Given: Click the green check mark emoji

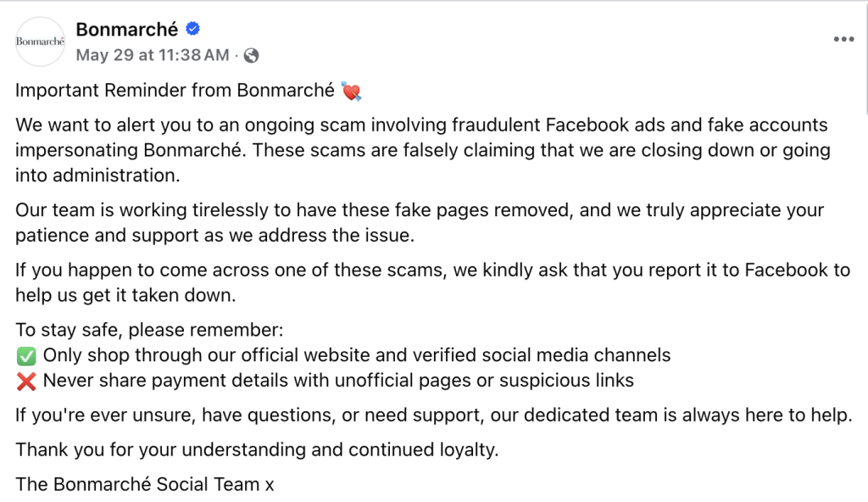Looking at the screenshot, I should click(x=26, y=355).
